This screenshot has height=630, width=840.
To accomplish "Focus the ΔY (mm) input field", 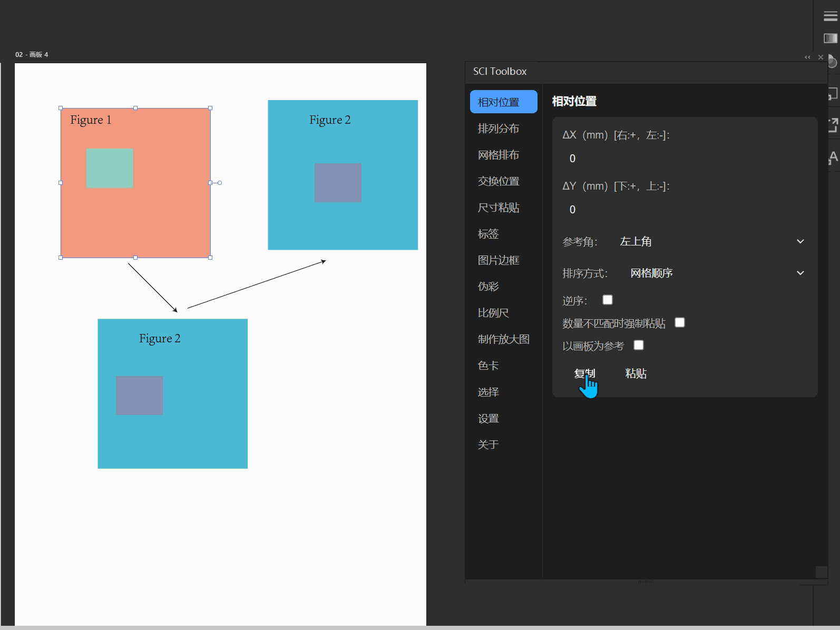I will (x=685, y=210).
